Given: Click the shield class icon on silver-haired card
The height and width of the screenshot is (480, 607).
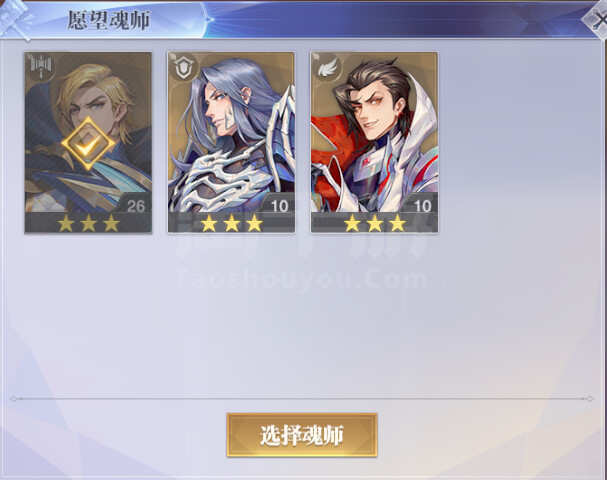Looking at the screenshot, I should point(183,67).
